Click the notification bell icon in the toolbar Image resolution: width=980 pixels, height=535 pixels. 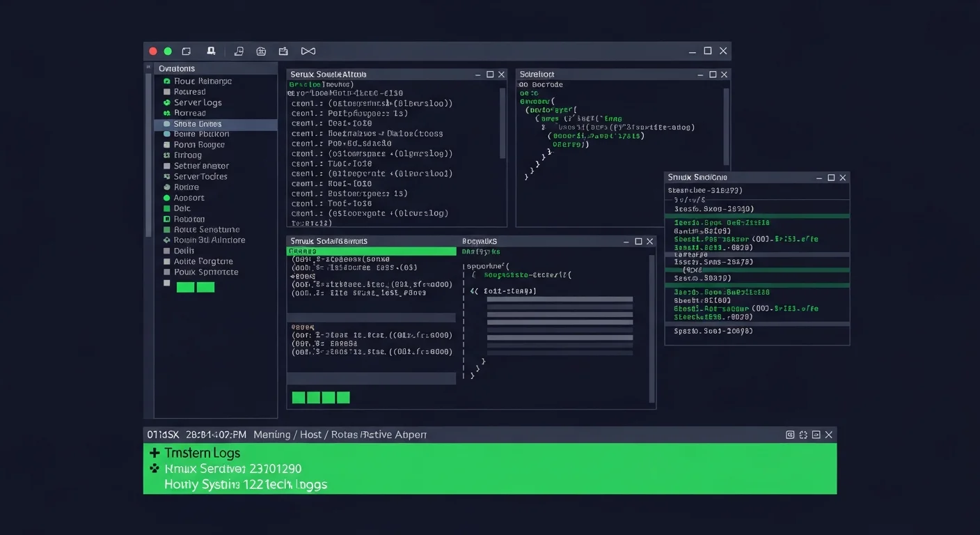pos(212,51)
